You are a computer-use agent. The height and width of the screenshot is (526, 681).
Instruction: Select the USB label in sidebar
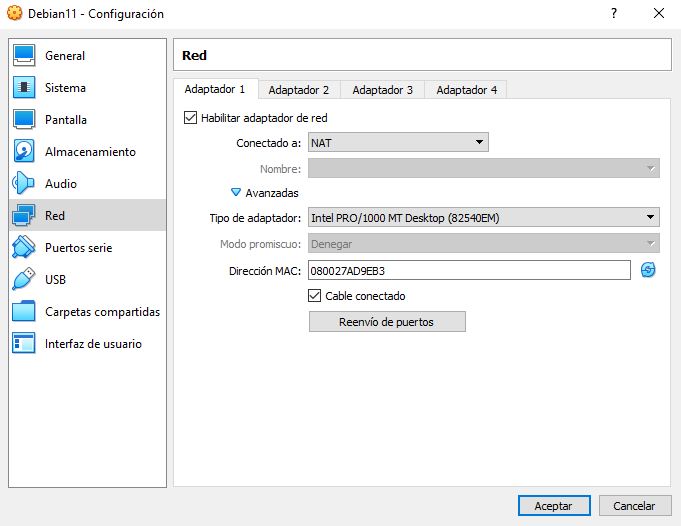coord(56,279)
